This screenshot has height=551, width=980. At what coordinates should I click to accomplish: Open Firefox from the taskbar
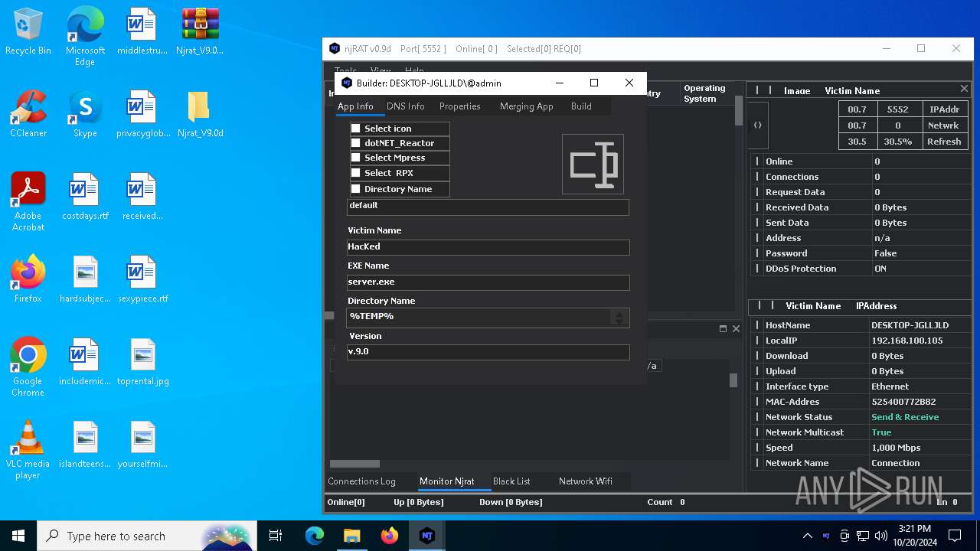390,536
